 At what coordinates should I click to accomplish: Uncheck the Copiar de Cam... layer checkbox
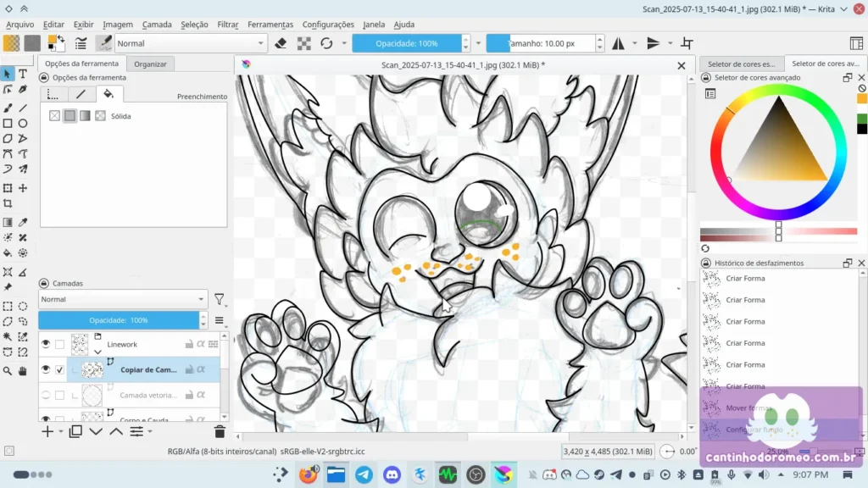click(60, 369)
